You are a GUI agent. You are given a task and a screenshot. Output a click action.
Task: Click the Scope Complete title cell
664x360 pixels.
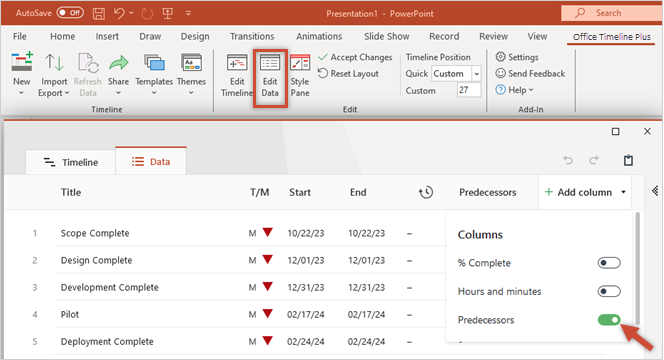(x=95, y=233)
